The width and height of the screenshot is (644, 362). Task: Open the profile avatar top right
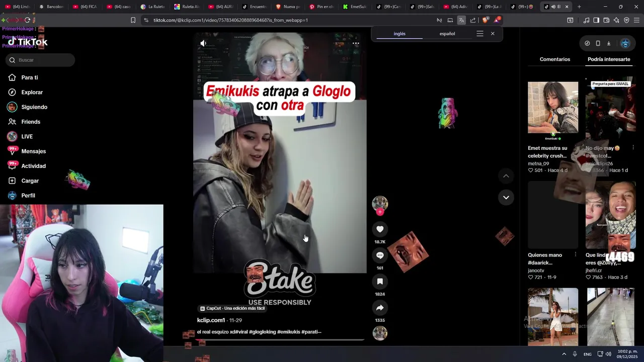[625, 43]
